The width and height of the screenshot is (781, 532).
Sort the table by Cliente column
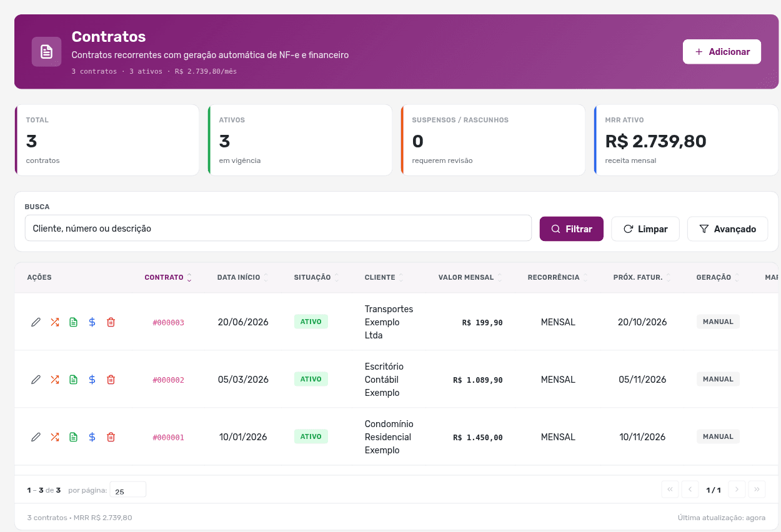point(384,277)
